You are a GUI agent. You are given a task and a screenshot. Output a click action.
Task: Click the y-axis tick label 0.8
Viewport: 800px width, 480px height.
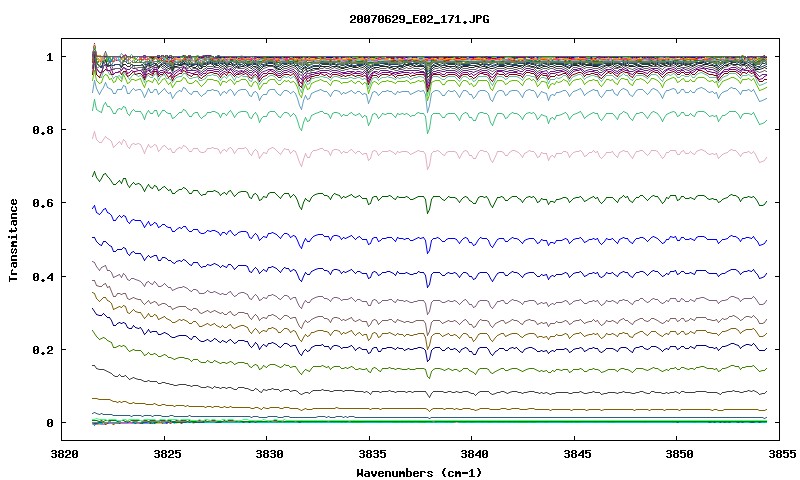(43, 130)
